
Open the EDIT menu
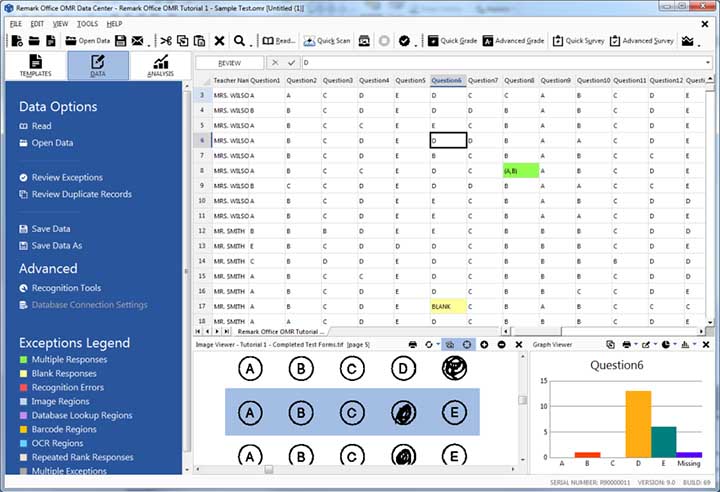click(37, 24)
